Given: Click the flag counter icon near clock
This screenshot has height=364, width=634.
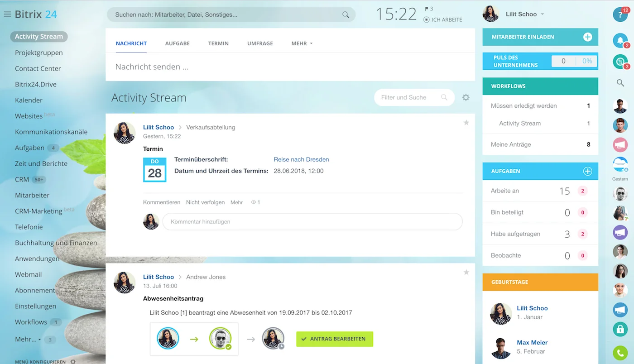Looking at the screenshot, I should pos(429,9).
